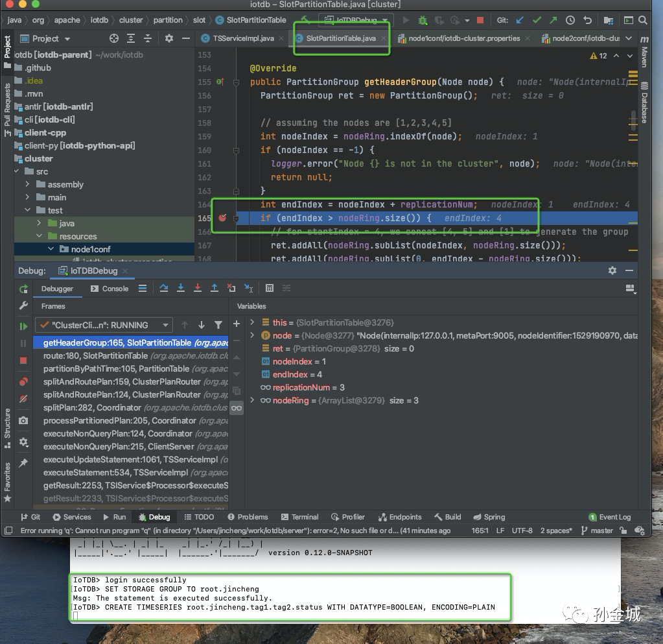Viewport: 663px width, 644px height.
Task: Click the rollback undo icon in toolbar
Action: point(587,20)
